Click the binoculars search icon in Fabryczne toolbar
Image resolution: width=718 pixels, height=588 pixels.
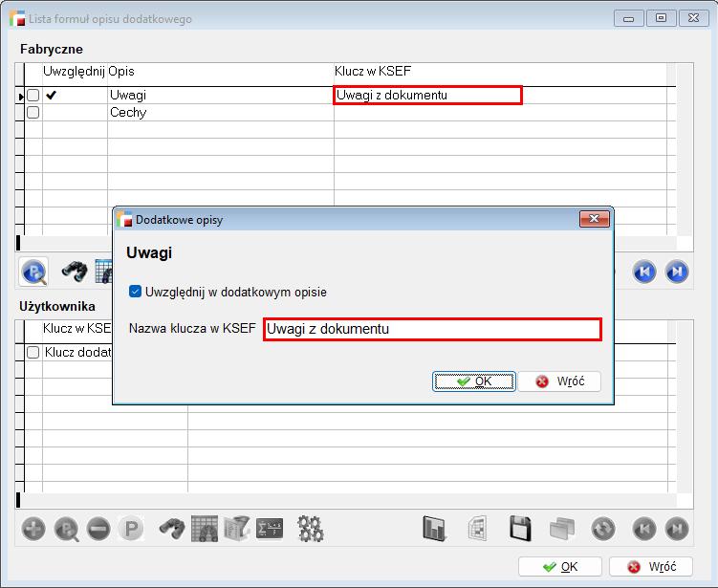click(74, 272)
